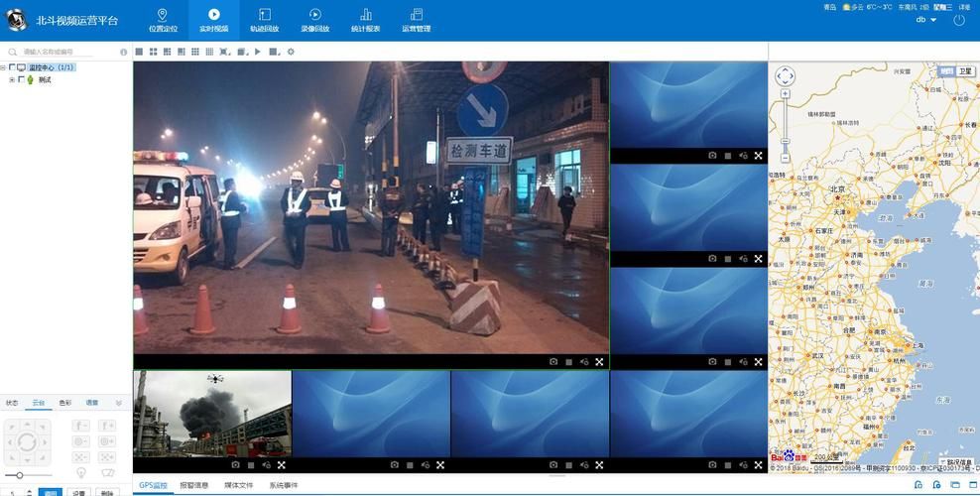This screenshot has height=496, width=980.
Task: Switch to the 报警信息 tab
Action: pyautogui.click(x=194, y=486)
